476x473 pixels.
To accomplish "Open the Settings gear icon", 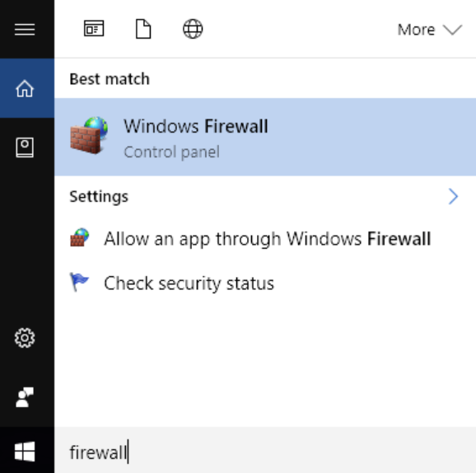I will point(25,338).
